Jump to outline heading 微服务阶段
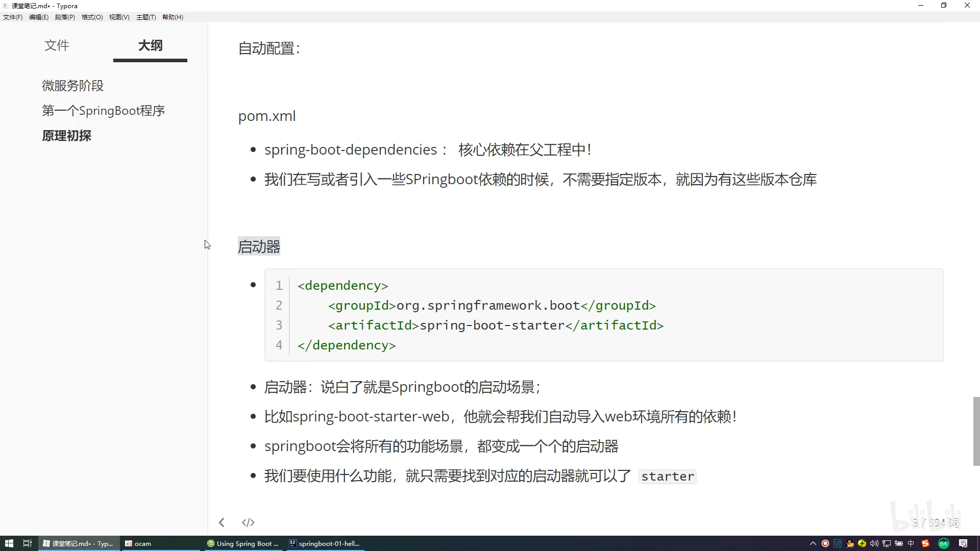 pyautogui.click(x=73, y=86)
